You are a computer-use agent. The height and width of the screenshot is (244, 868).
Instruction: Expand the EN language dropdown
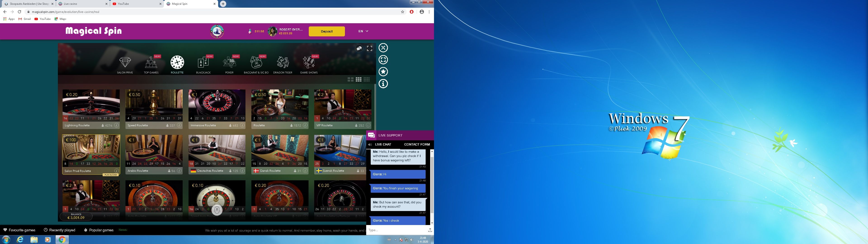[363, 31]
